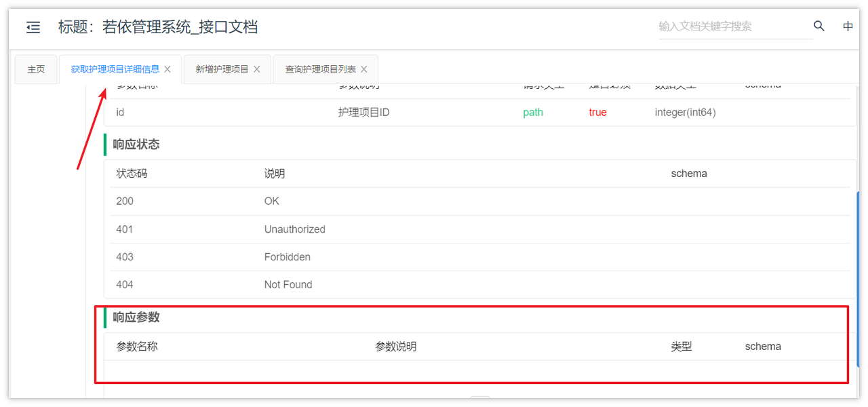Click the 200 OK status row

pyautogui.click(x=479, y=201)
